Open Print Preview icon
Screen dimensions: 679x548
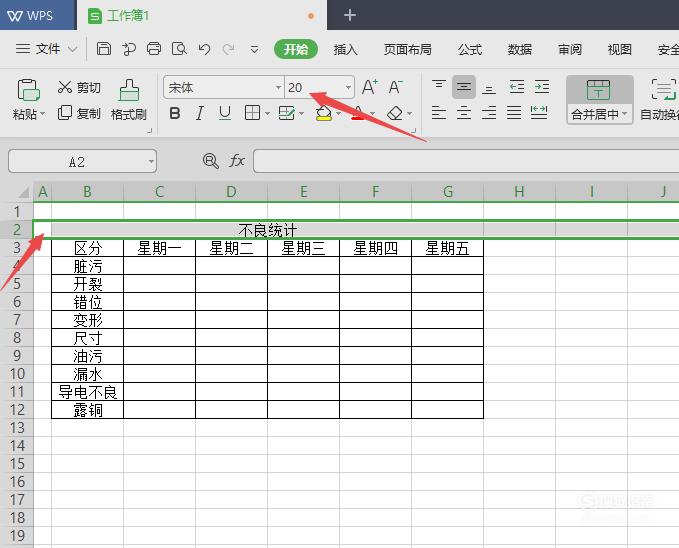click(178, 49)
